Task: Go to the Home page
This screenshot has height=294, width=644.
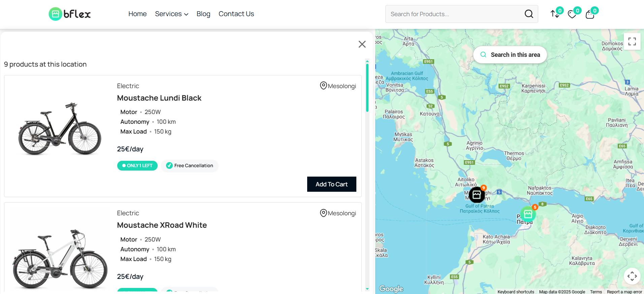Action: (x=137, y=14)
